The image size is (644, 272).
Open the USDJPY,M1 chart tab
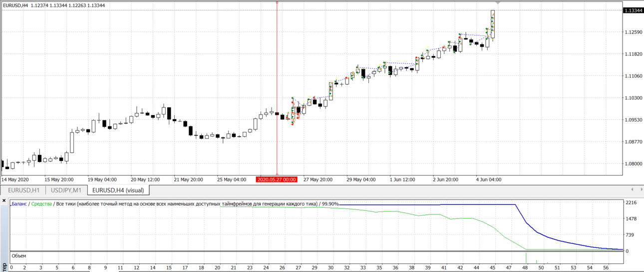pyautogui.click(x=66, y=190)
